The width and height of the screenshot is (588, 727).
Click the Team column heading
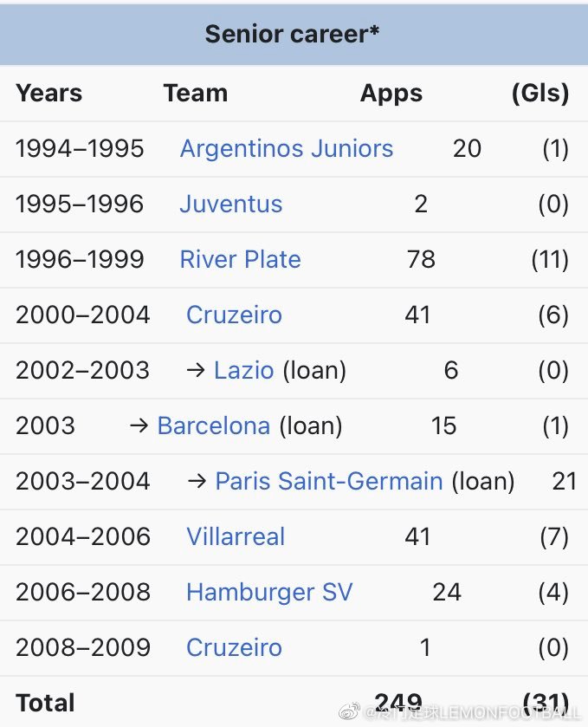196,93
